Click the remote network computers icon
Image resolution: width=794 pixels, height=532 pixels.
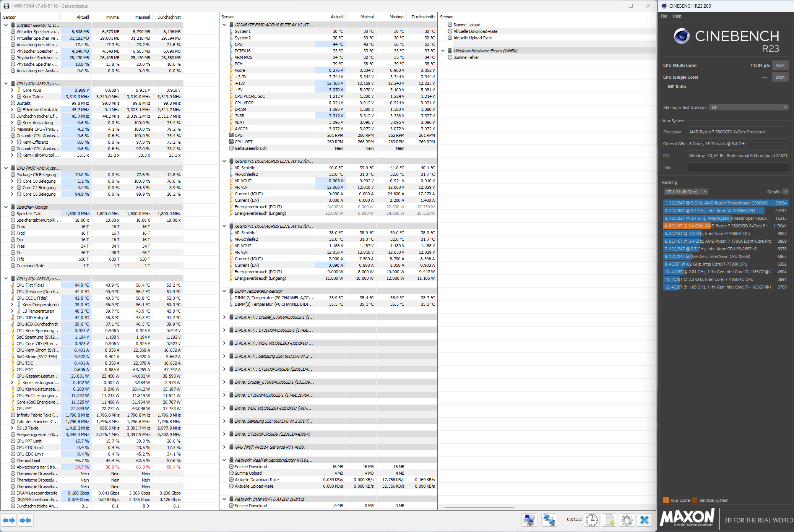click(549, 520)
